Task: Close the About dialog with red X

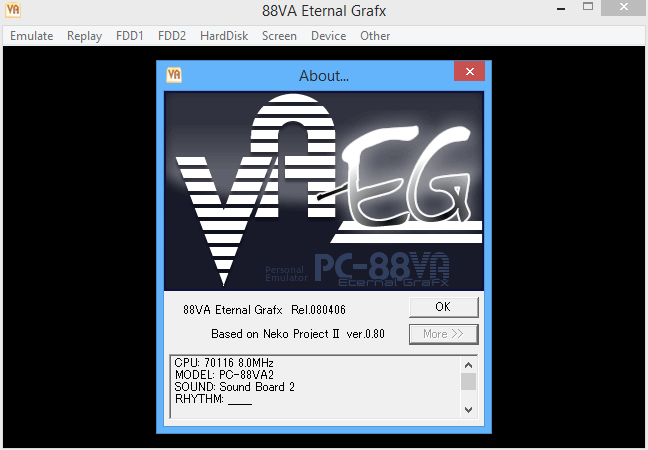Action: tap(469, 74)
